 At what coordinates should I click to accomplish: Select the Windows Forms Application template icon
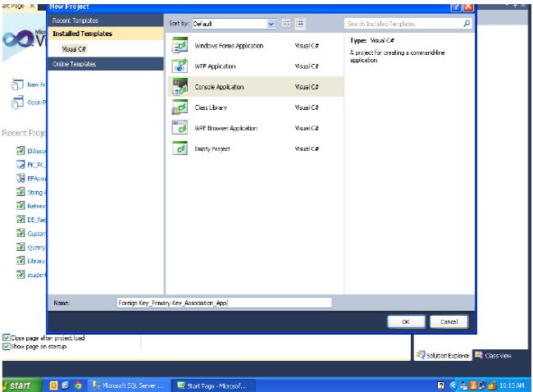tap(180, 45)
